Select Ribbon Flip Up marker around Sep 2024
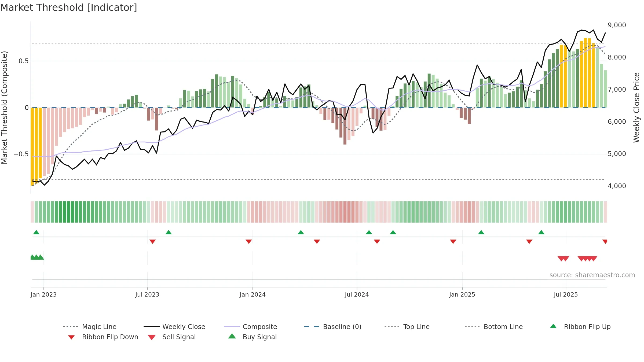This screenshot has height=362, width=644. (393, 232)
